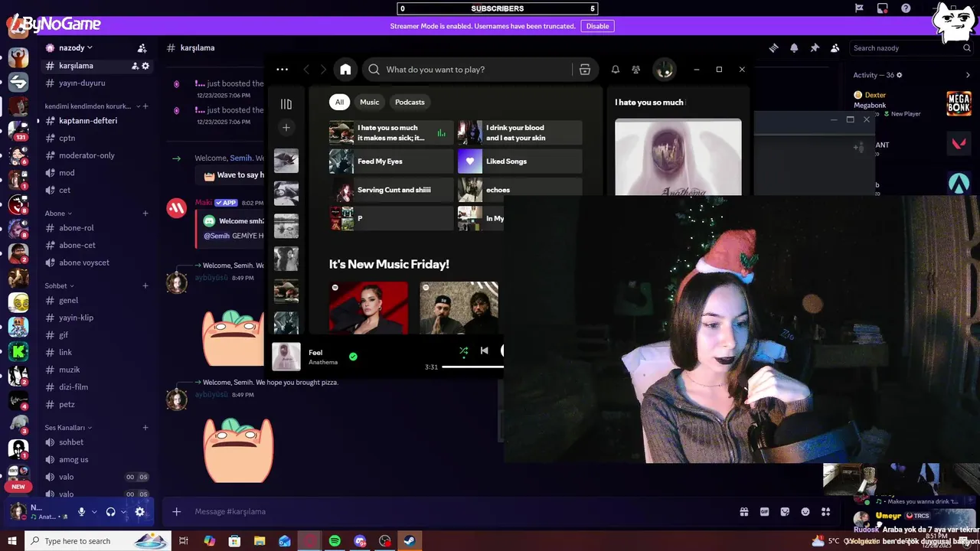Open the Discord gift icon

tap(743, 511)
